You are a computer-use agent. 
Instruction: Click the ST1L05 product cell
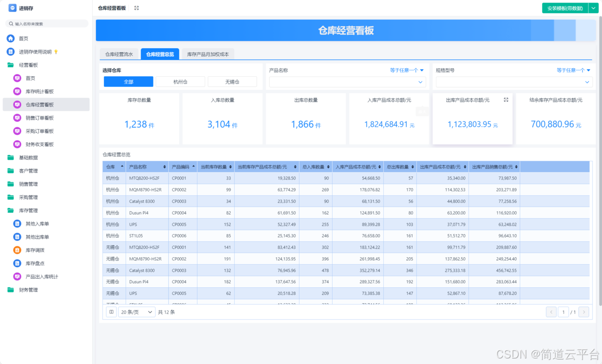(147, 235)
